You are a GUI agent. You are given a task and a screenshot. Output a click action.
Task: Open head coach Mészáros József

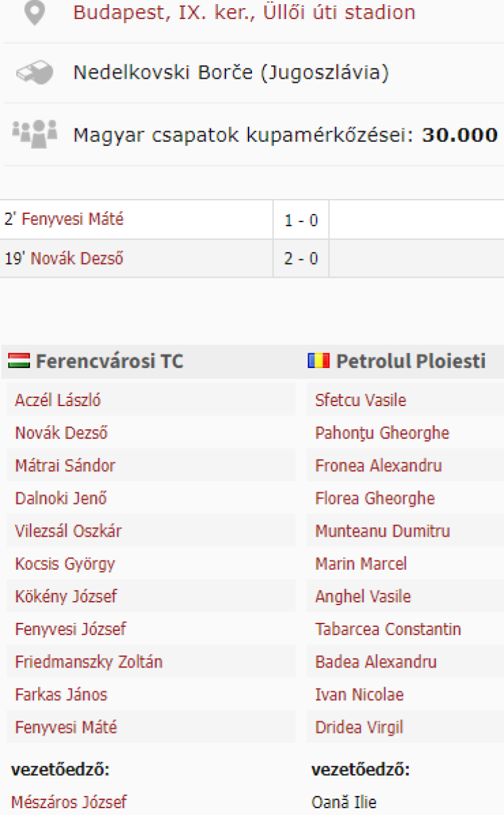click(69, 802)
